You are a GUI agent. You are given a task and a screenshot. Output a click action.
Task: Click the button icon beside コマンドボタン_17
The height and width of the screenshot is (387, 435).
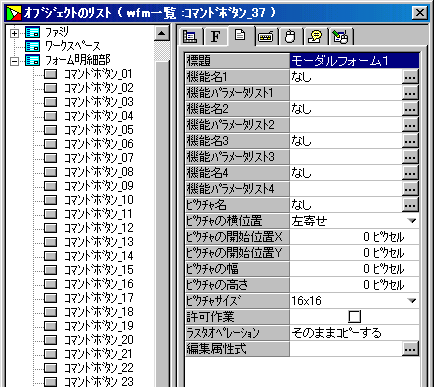coord(50,298)
